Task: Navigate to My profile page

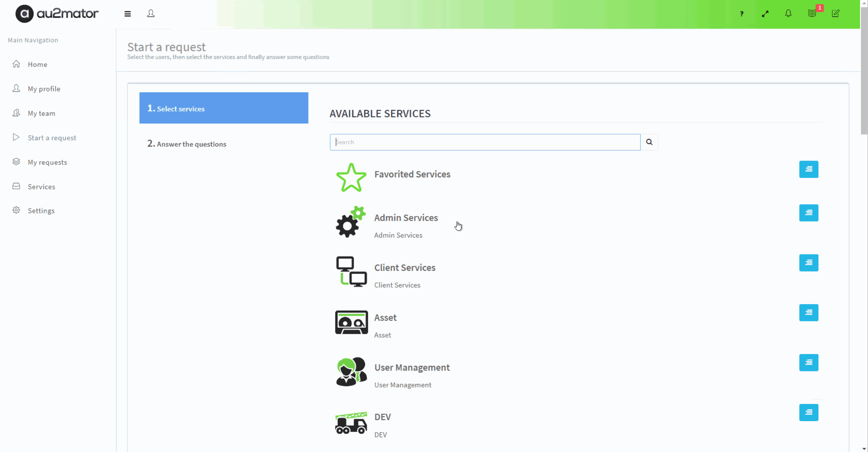Action: point(44,88)
